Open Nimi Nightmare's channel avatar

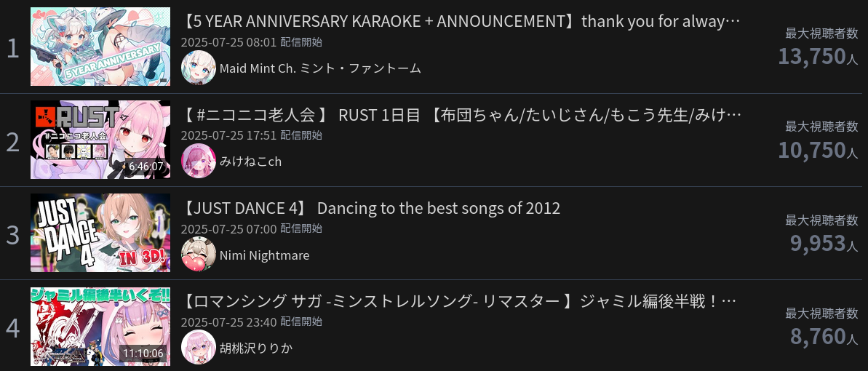coord(199,255)
